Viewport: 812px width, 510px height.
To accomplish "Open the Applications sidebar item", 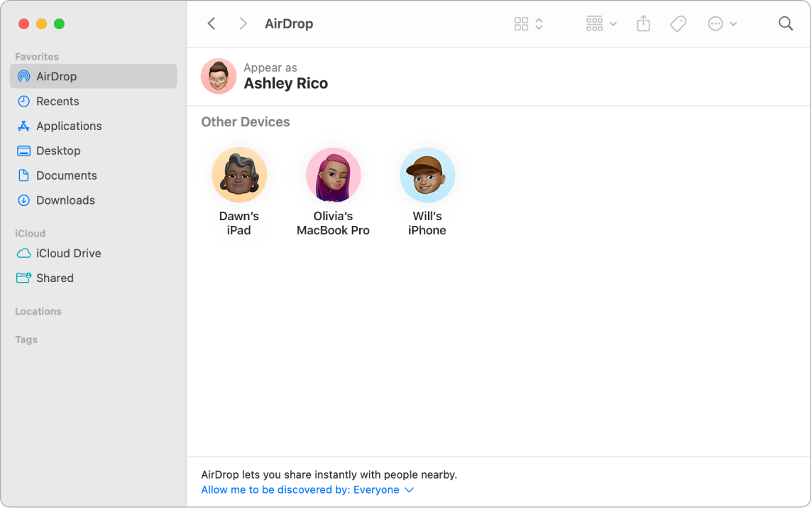I will [x=68, y=126].
